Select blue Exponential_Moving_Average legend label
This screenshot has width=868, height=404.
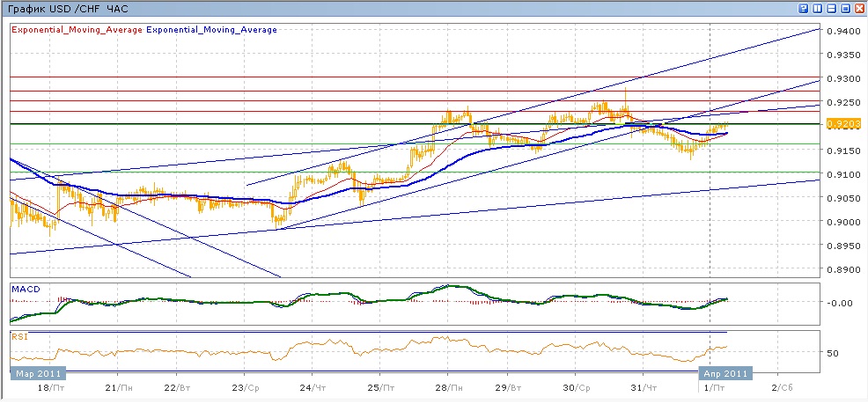211,30
